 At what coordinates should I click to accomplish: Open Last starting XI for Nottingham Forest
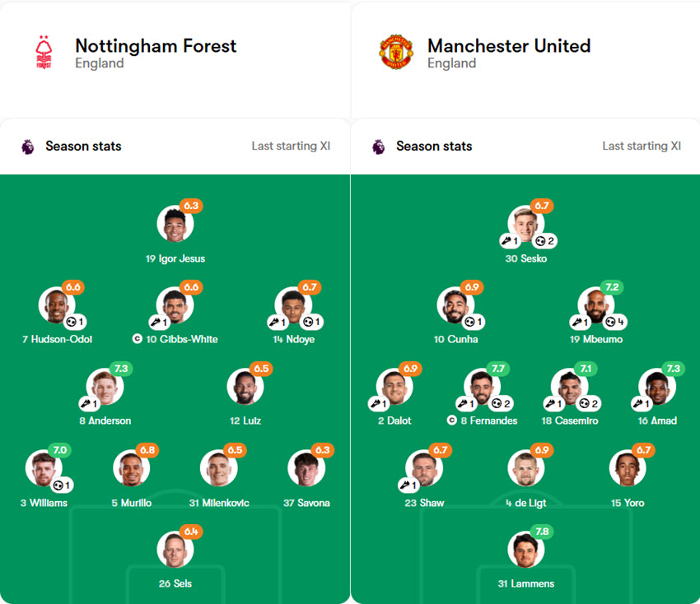point(291,146)
